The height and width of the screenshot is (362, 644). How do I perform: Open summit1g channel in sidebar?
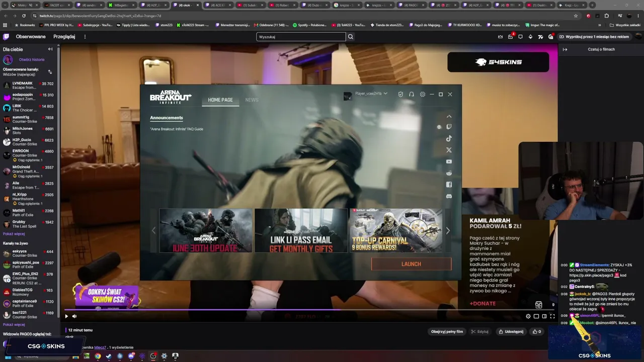[x=29, y=119]
